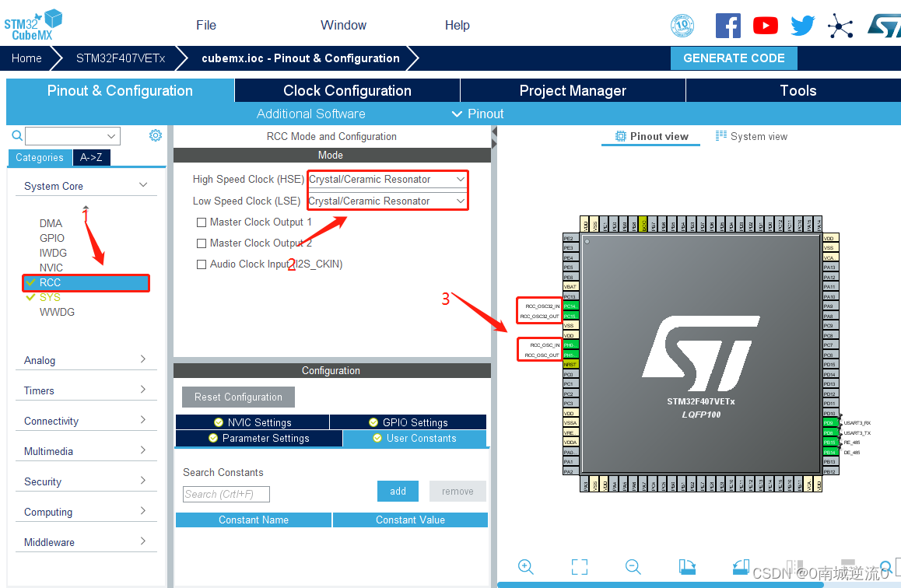Enable Master Clock Output 2
This screenshot has width=901, height=588.
click(200, 243)
